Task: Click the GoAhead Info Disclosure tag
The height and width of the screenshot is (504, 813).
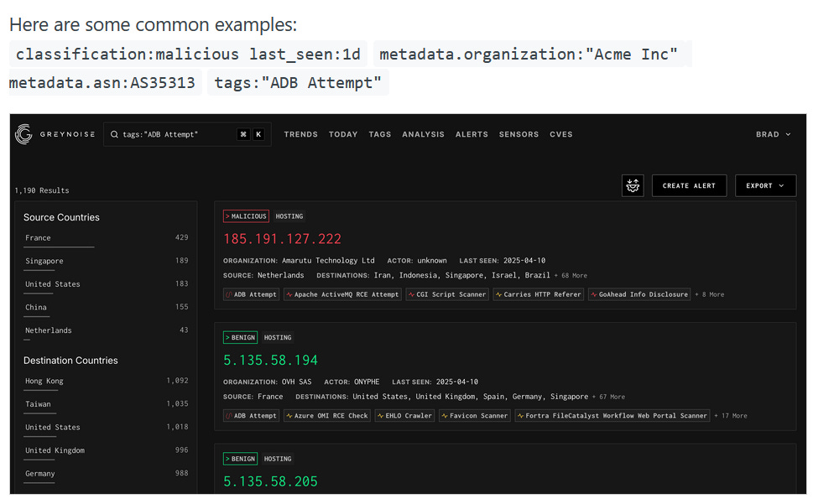Action: 639,294
